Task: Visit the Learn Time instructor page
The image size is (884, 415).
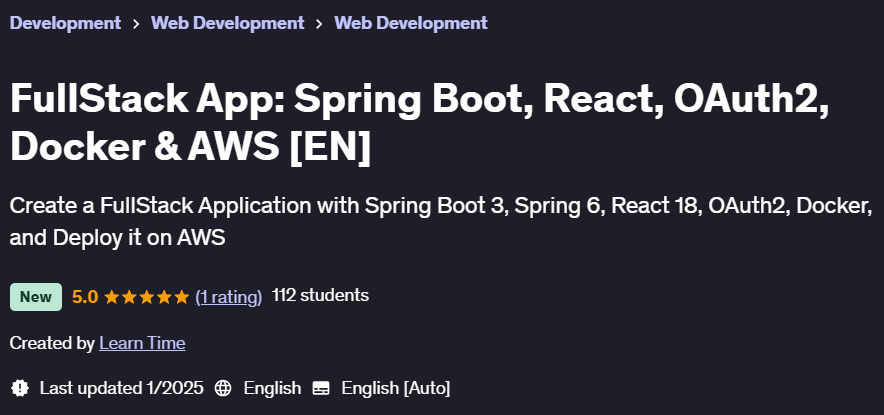Action: tap(142, 343)
